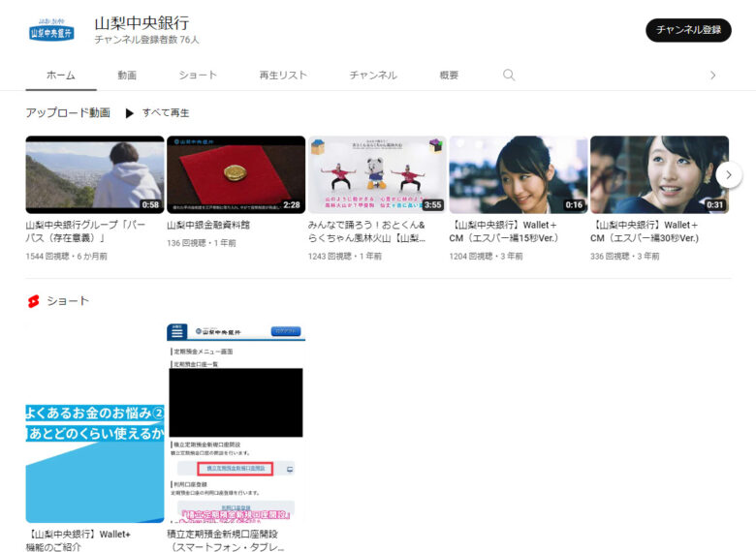The width and height of the screenshot is (756, 552).
Task: Open short title 積立定期預金新規口座開設
Action: click(x=226, y=540)
